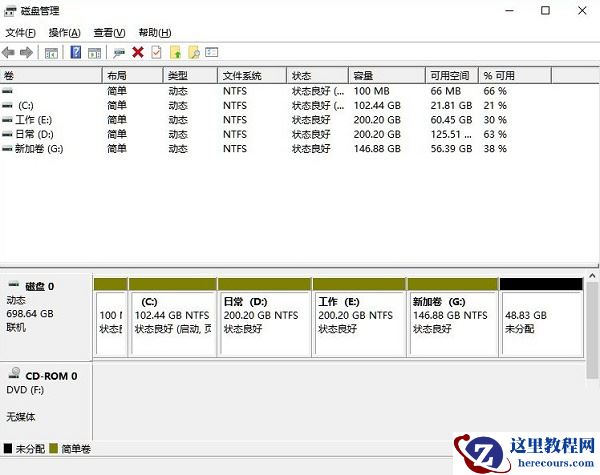Select the 工作 (E:) partition block in disk map
This screenshot has width=600, height=475.
pyautogui.click(x=359, y=317)
